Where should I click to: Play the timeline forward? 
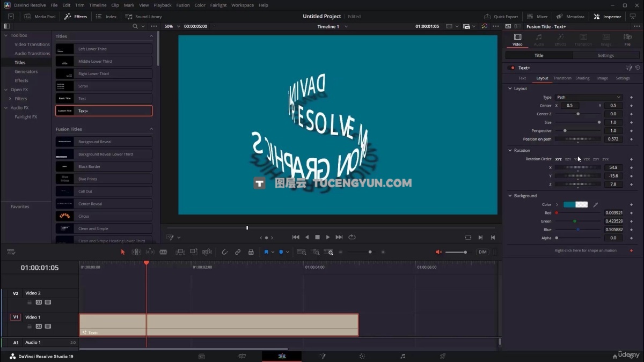pos(328,237)
